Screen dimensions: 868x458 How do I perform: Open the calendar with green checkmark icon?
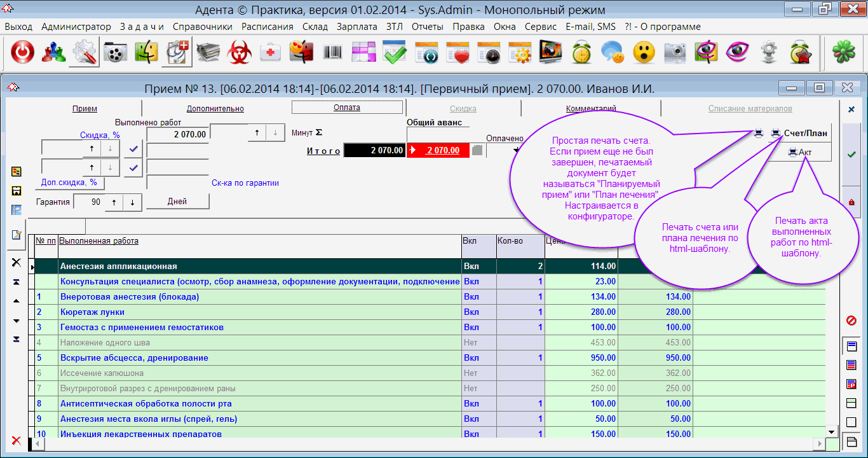[x=395, y=53]
